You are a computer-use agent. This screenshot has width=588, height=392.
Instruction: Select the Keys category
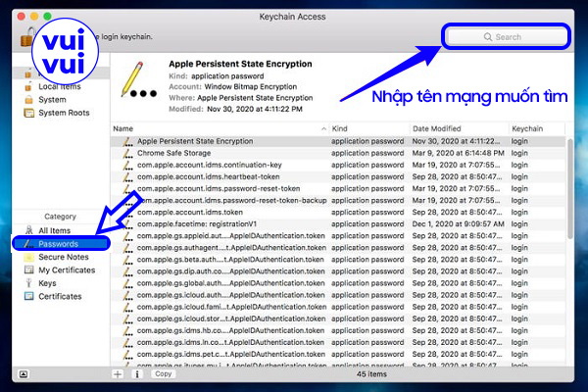pyautogui.click(x=47, y=283)
